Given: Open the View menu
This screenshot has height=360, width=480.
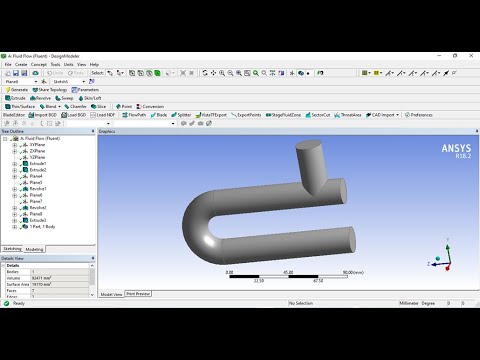Looking at the screenshot, I should [x=82, y=64].
